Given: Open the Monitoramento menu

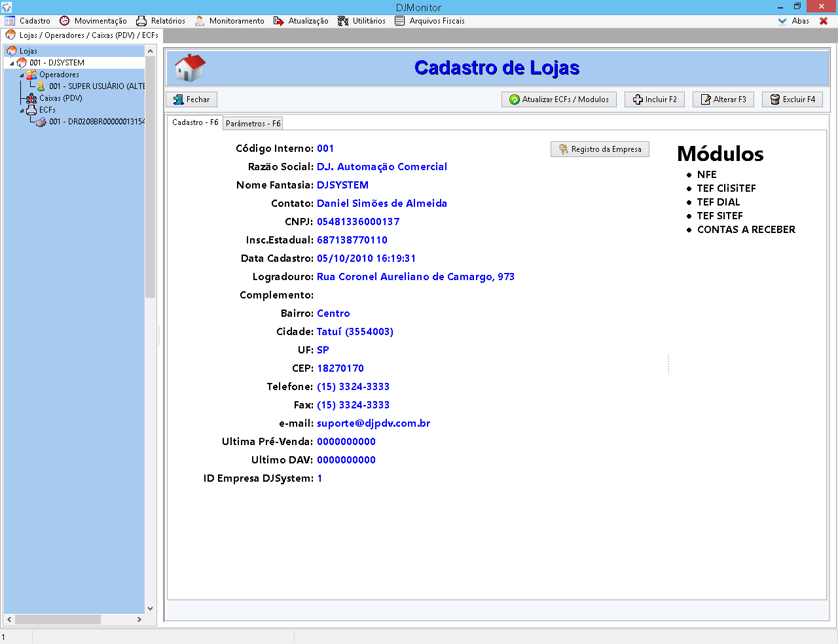Looking at the screenshot, I should coord(229,21).
